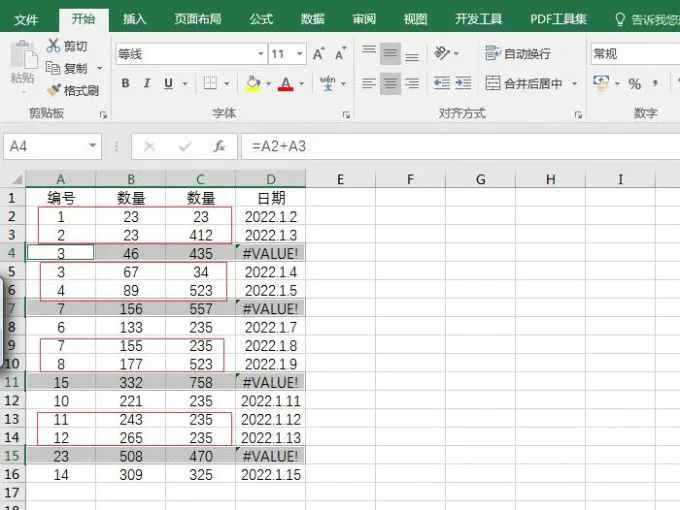Align text left
Image resolution: width=680 pixels, height=510 pixels.
pyautogui.click(x=369, y=83)
